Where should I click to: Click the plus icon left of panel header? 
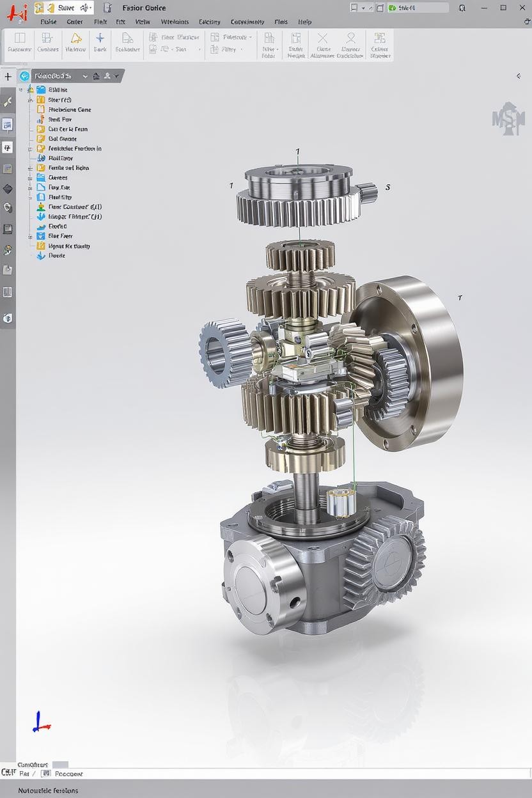[8, 76]
